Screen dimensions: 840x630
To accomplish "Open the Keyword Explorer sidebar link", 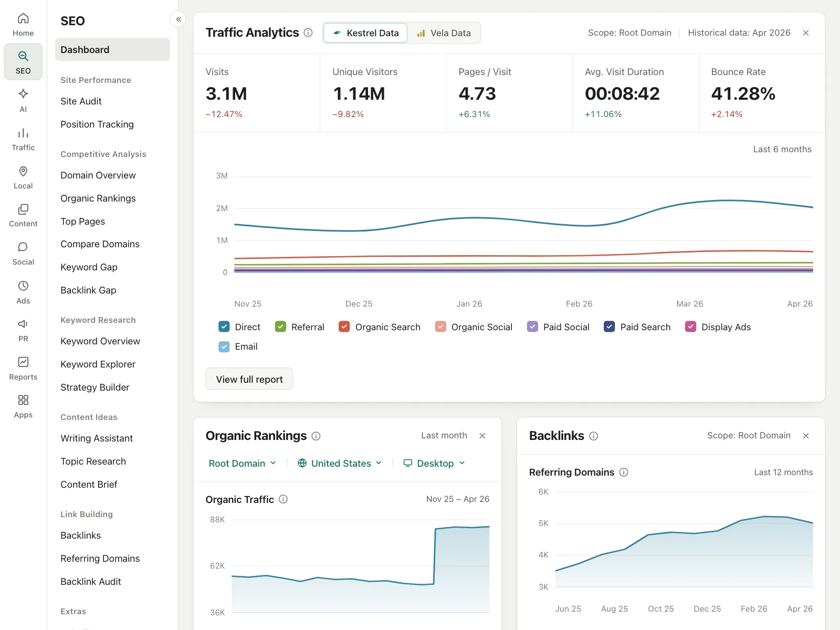I will tap(98, 364).
